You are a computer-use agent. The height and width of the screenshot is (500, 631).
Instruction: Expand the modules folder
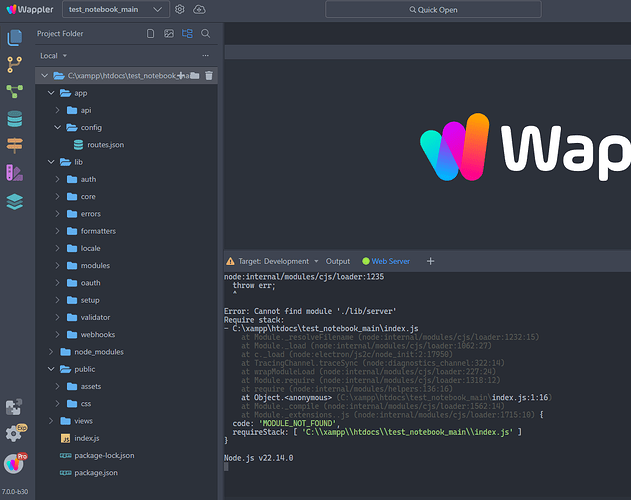click(x=58, y=266)
